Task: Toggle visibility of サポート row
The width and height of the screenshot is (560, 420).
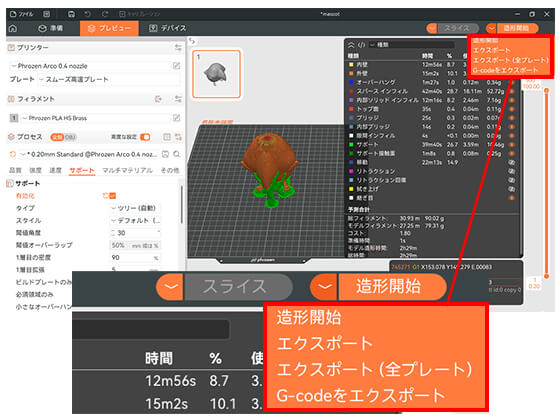Action: click(511, 145)
